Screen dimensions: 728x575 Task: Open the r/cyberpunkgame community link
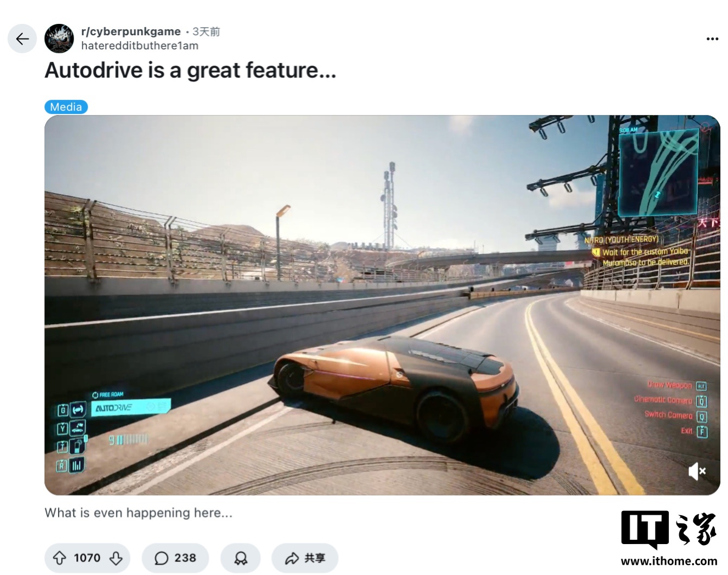coord(131,31)
